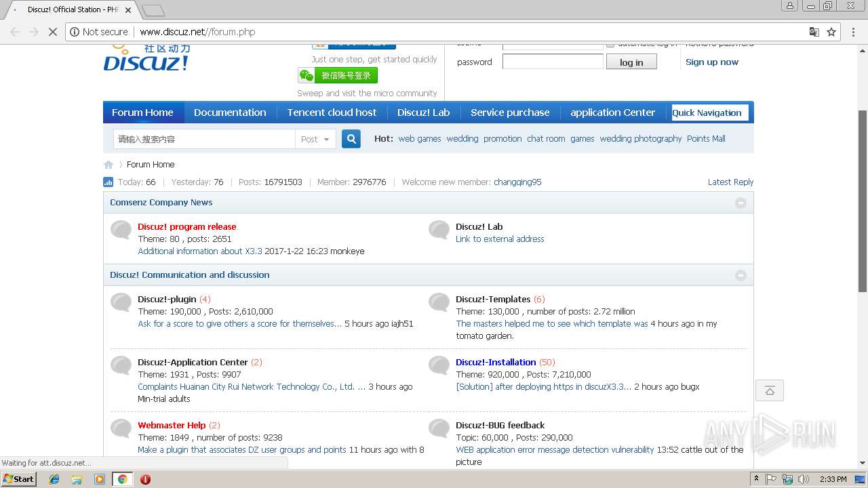The width and height of the screenshot is (868, 488).
Task: Click the hot keyword web games
Action: pos(420,138)
